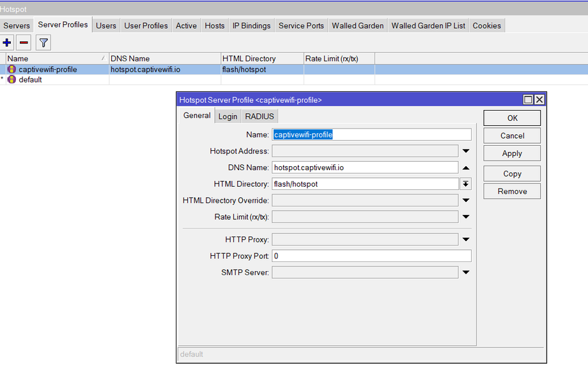Expand the HTML Directory Override field
The width and height of the screenshot is (588, 367).
[466, 201]
